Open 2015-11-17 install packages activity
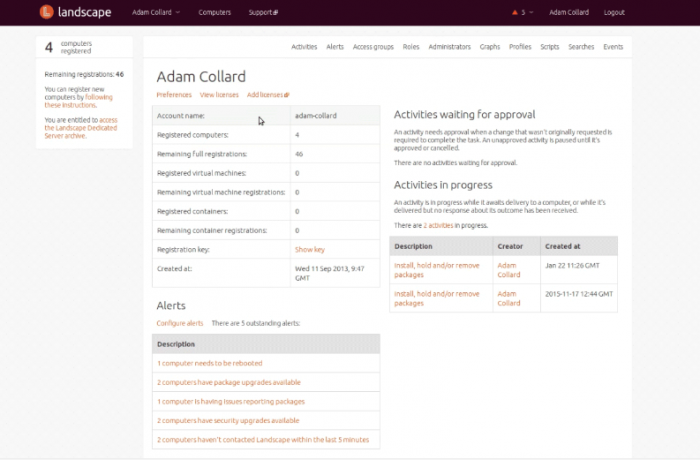Image resolution: width=700 pixels, height=460 pixels. point(437,298)
